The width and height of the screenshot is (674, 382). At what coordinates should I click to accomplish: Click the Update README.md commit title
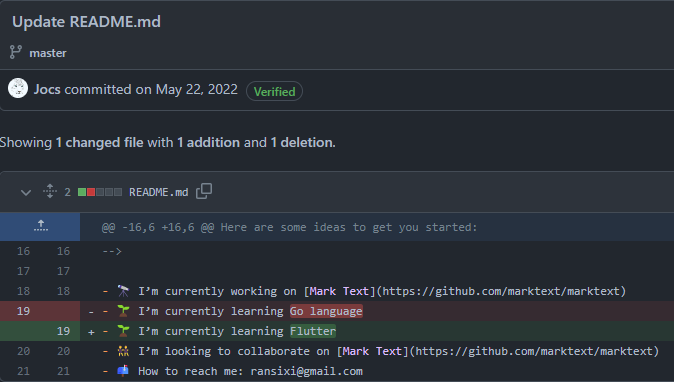pos(86,22)
